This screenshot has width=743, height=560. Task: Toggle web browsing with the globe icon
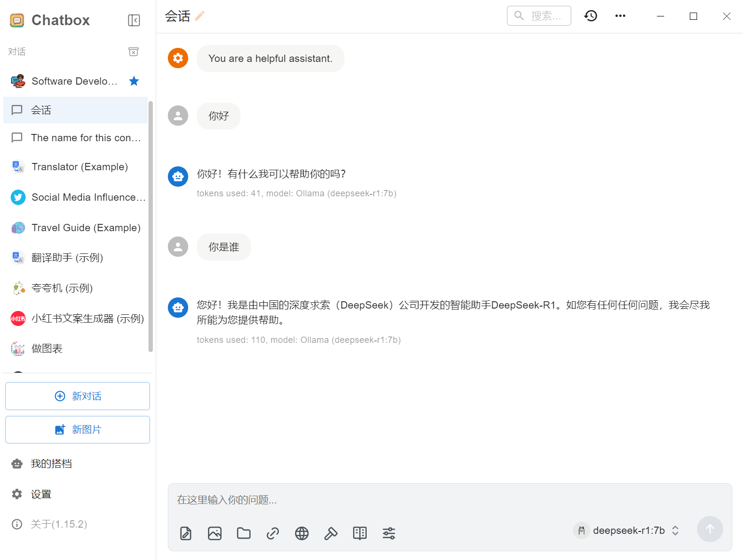point(302,533)
